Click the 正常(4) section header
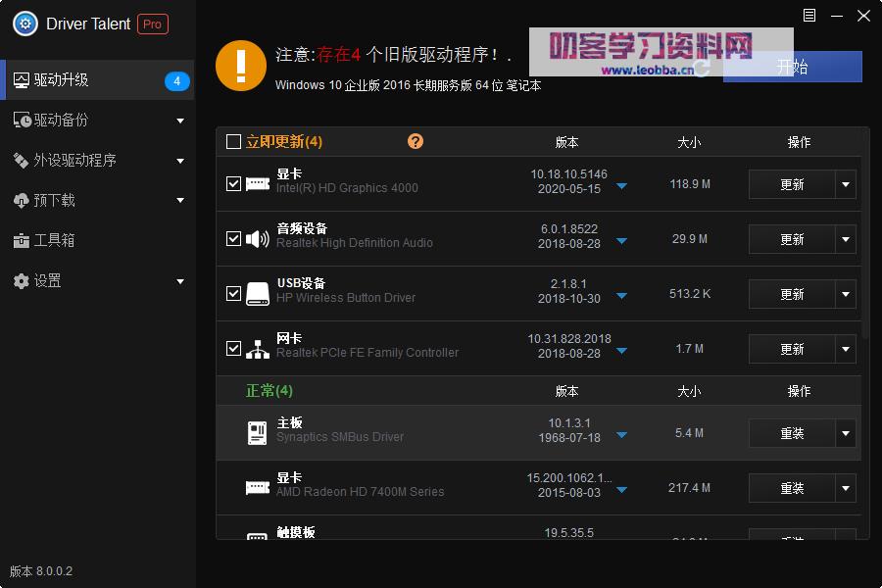The width and height of the screenshot is (882, 588). point(269,390)
